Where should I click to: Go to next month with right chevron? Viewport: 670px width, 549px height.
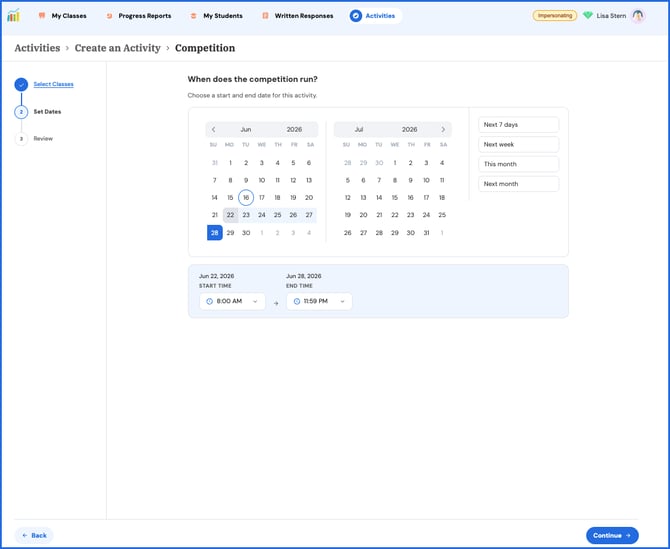[x=443, y=129]
